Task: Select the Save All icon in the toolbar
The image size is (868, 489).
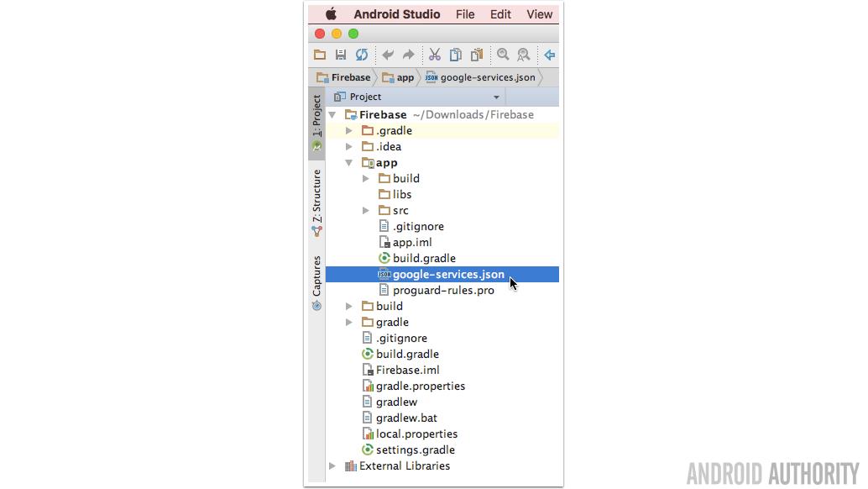Action: (341, 54)
